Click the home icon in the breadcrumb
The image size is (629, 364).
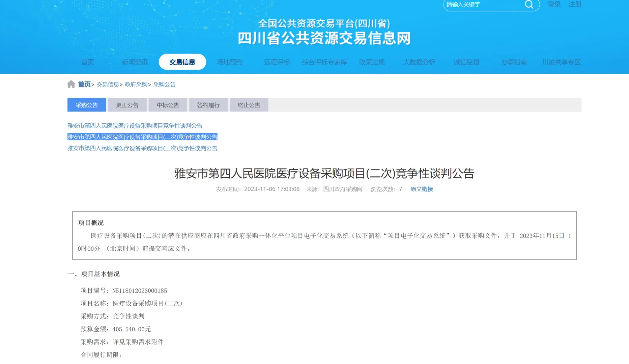pyautogui.click(x=71, y=84)
